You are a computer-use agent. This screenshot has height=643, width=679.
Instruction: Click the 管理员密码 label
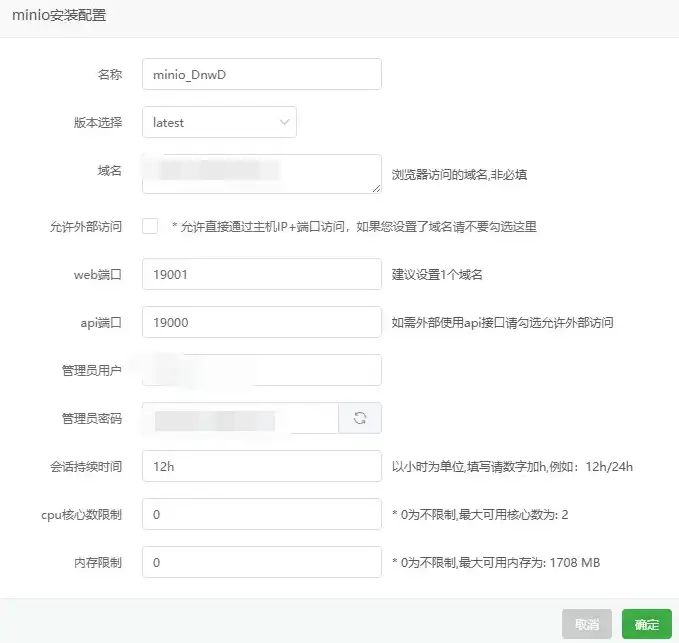coord(92,419)
